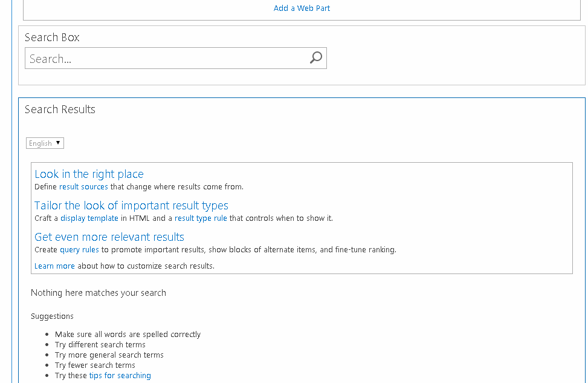Click 'Try fewer search terms' suggestion

(95, 365)
